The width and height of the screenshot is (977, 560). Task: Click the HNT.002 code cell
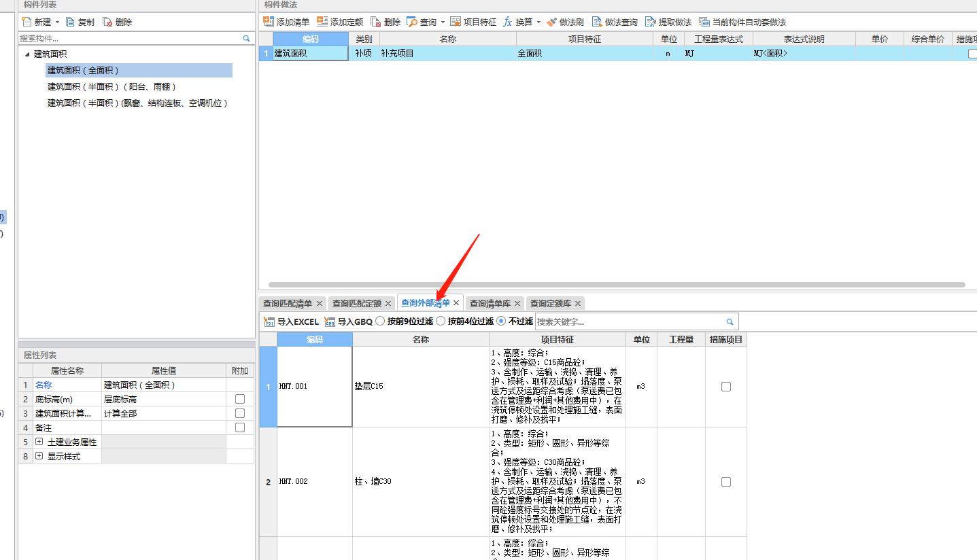(315, 482)
